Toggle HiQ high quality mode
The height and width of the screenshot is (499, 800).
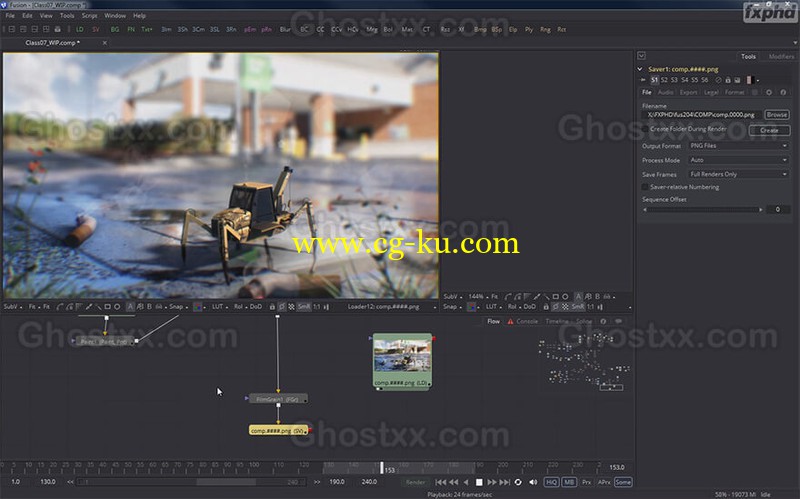551,482
